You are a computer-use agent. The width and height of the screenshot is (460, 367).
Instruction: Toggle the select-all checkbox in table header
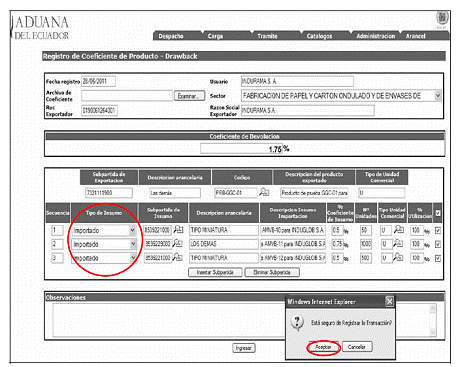(438, 213)
